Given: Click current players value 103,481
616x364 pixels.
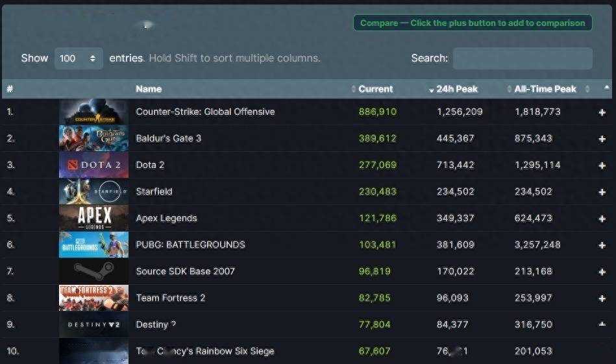Looking at the screenshot, I should coord(378,245).
